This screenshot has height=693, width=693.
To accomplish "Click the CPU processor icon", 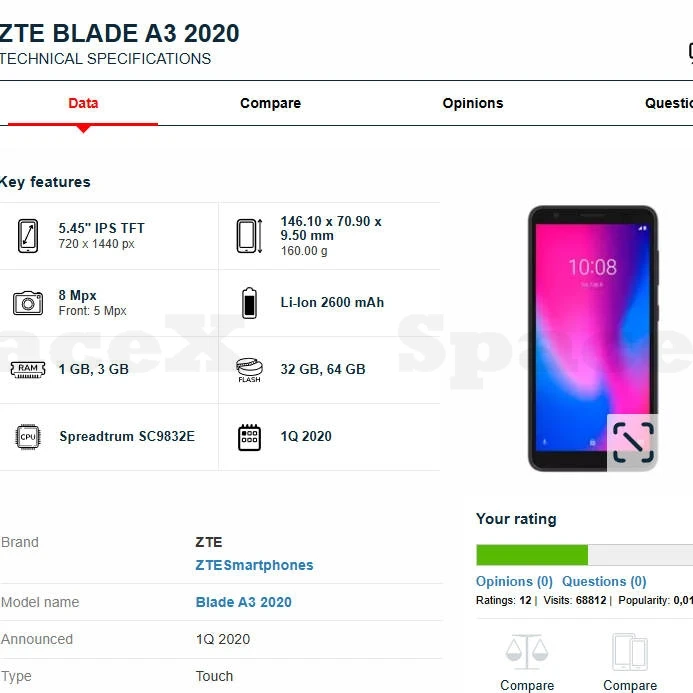I will point(28,437).
